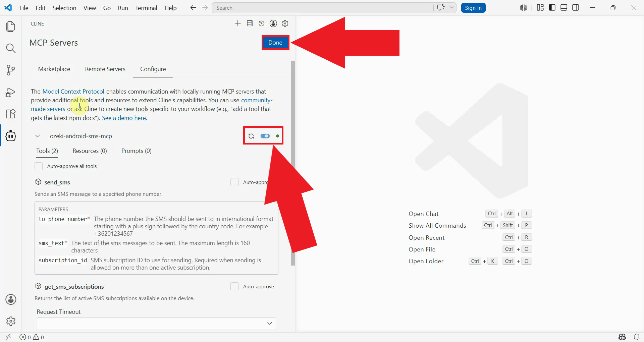Image resolution: width=644 pixels, height=342 pixels.
Task: Open the File menu
Action: [x=24, y=8]
